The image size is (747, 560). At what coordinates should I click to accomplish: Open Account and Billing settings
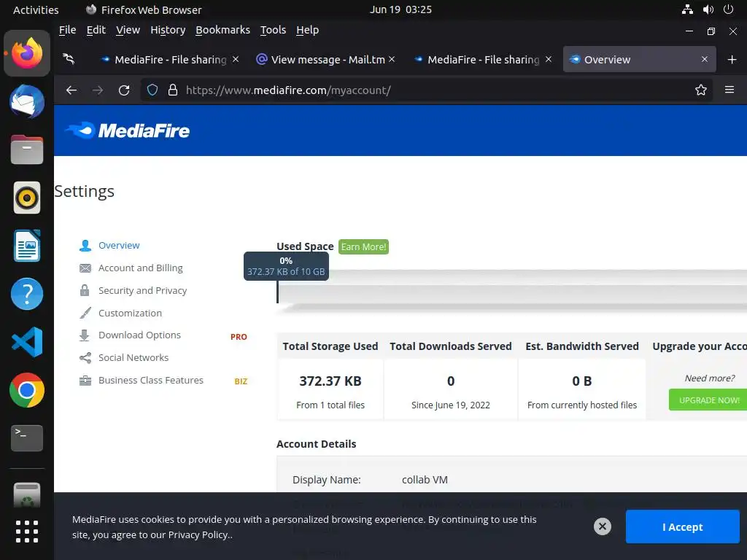click(141, 268)
